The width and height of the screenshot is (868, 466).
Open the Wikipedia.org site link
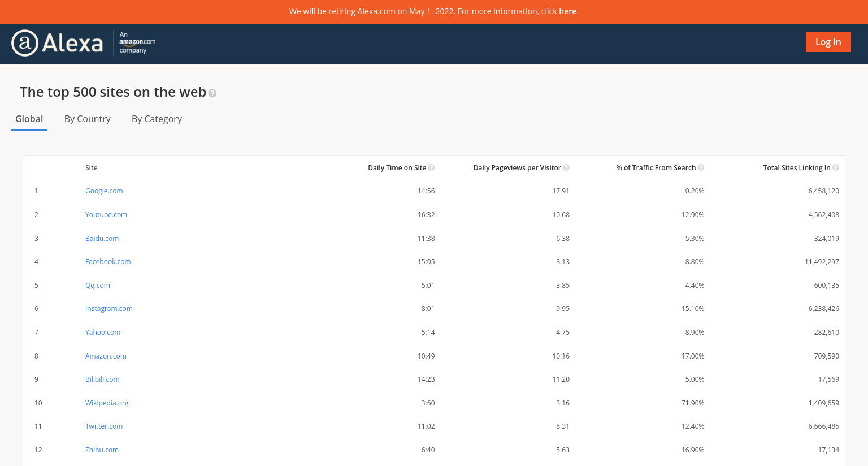[107, 403]
